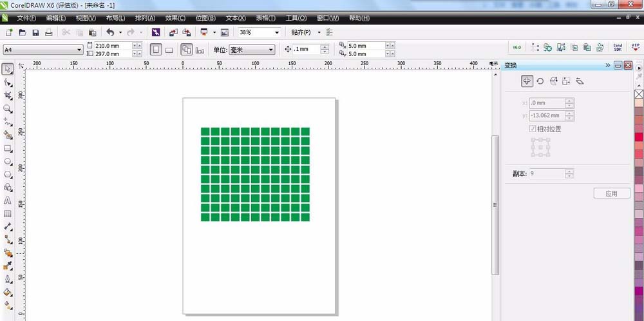Select the Rectangle tool
The image size is (644, 321).
(7, 148)
